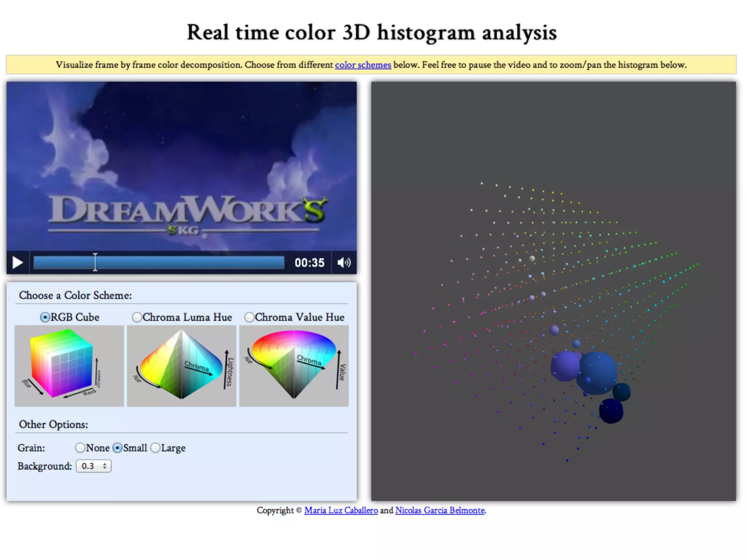Select the Chroma Value Hue radio button
Screen dimensions: 747x560
249,317
